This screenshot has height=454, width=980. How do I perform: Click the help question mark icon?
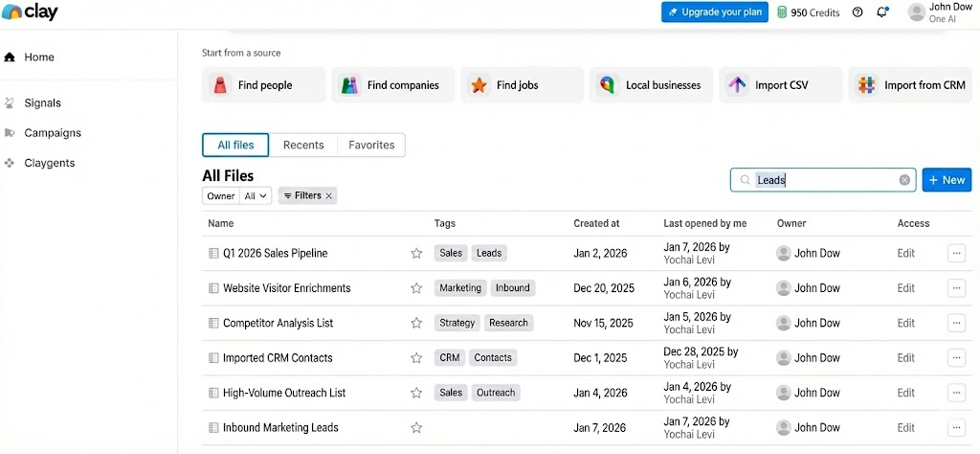point(857,12)
